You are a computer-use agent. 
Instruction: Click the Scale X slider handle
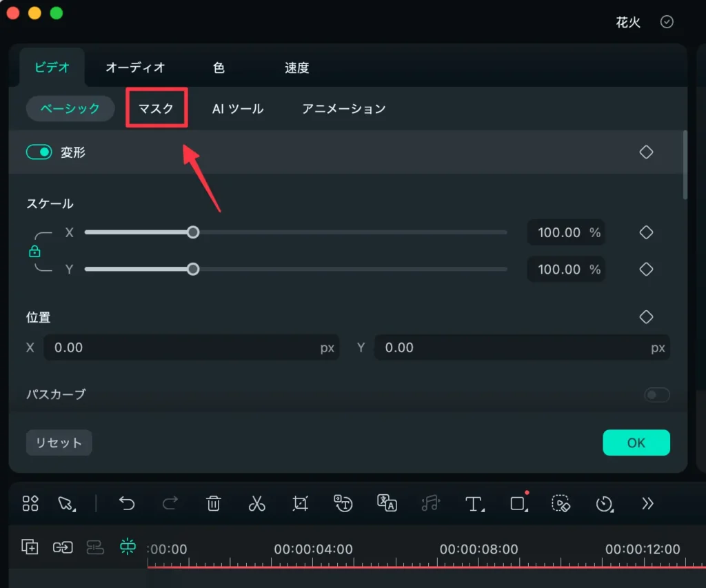point(193,232)
